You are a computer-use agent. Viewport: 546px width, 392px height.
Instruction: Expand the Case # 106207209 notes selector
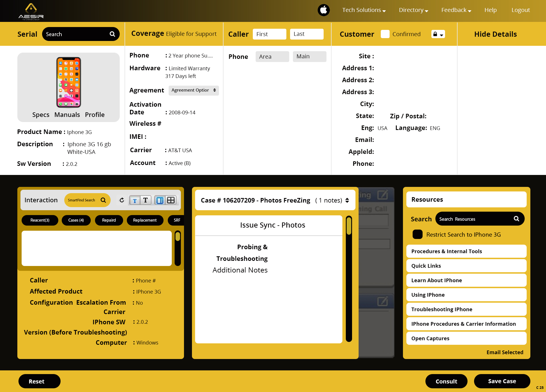pos(347,200)
